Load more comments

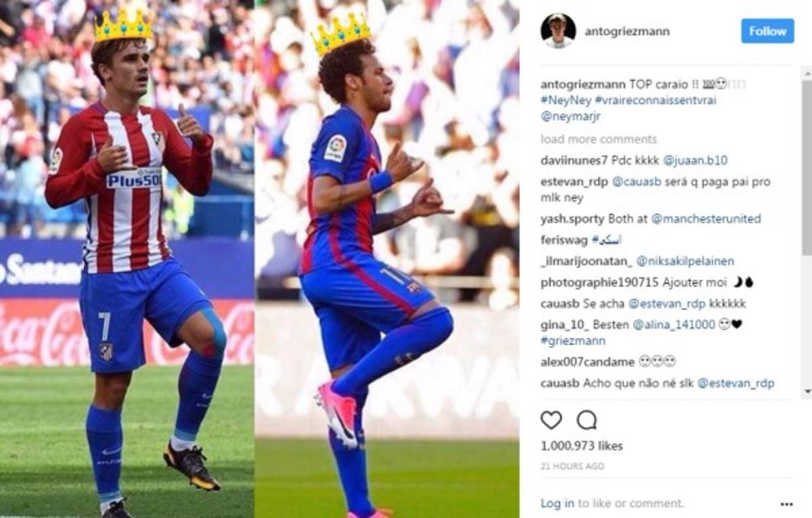tap(599, 139)
